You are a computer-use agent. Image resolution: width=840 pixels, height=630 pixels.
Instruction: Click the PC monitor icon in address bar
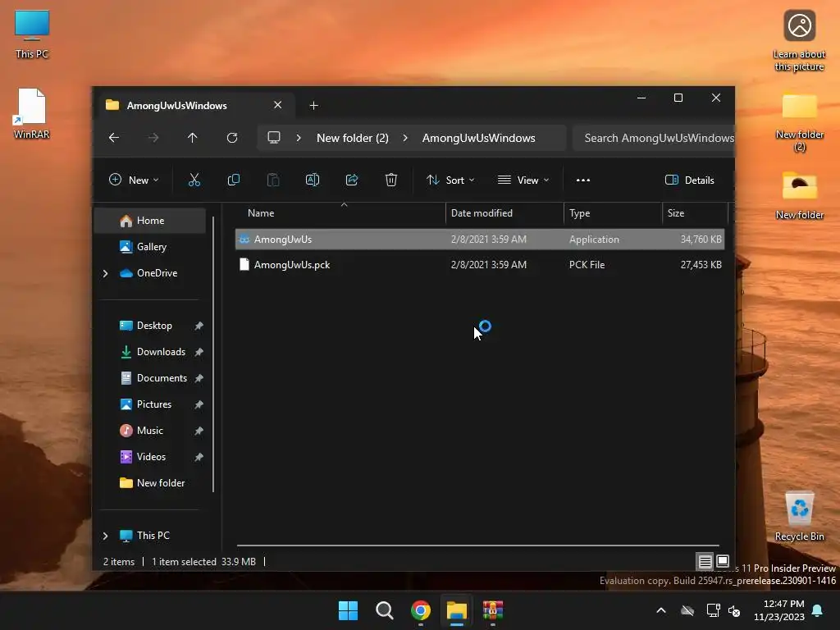tap(274, 138)
